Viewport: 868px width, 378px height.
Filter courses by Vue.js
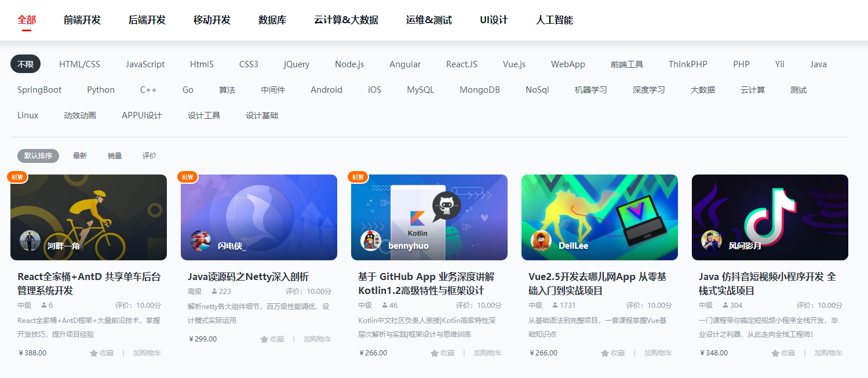515,64
